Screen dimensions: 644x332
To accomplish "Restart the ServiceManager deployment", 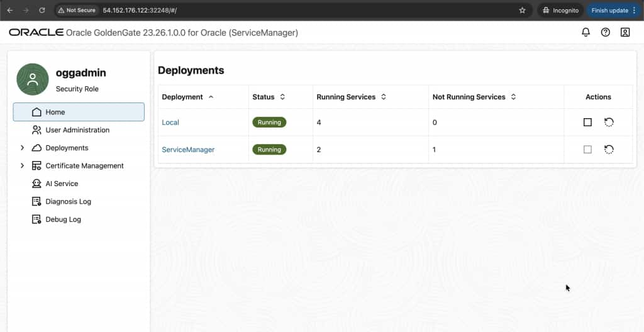I will click(x=609, y=150).
